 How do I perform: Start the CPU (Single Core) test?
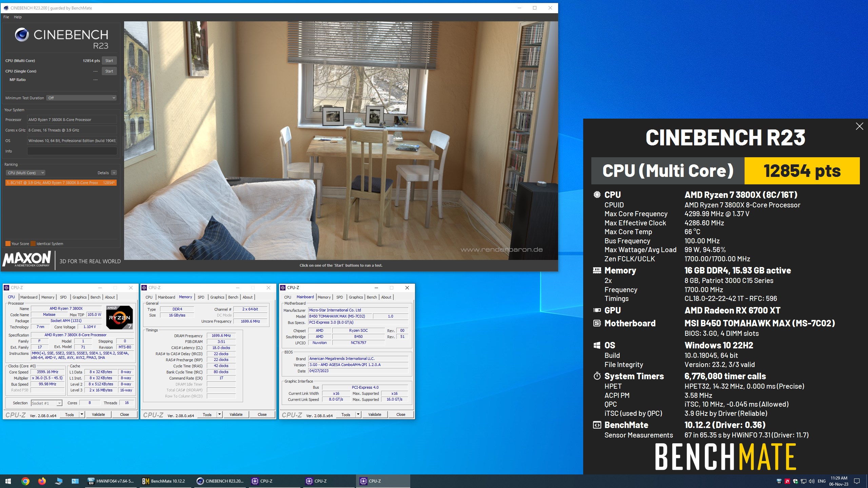pos(109,71)
